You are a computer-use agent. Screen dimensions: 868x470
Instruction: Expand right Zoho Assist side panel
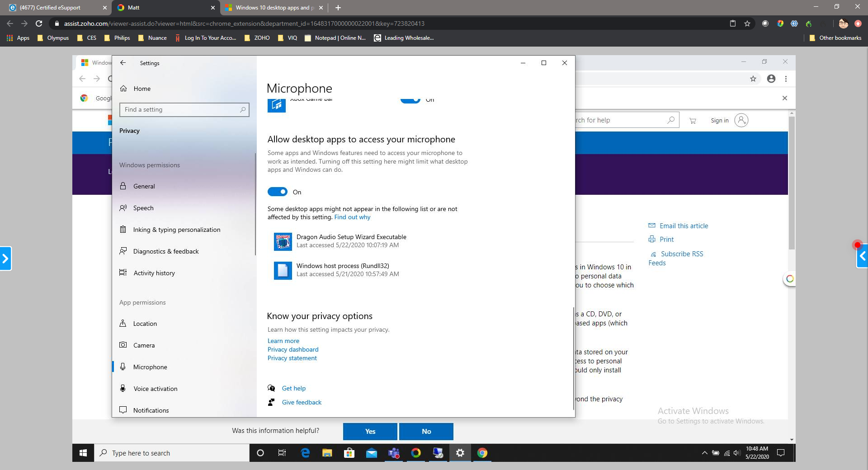tap(862, 256)
